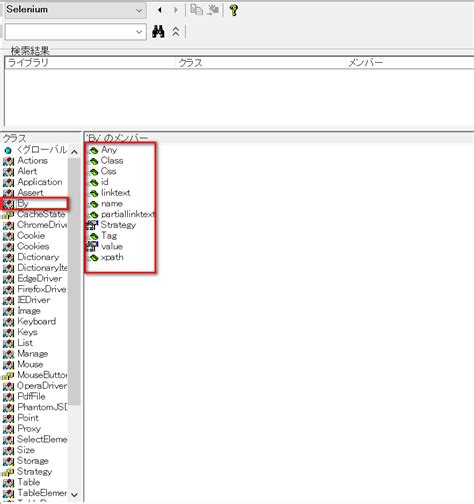Select the Class member of By
Viewport: 474px width, 504px height.
106,160
